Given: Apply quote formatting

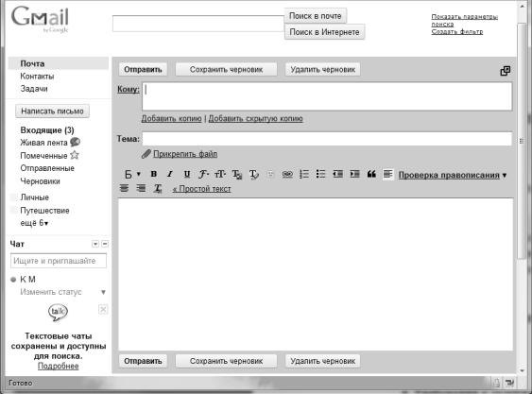Looking at the screenshot, I should point(371,174).
